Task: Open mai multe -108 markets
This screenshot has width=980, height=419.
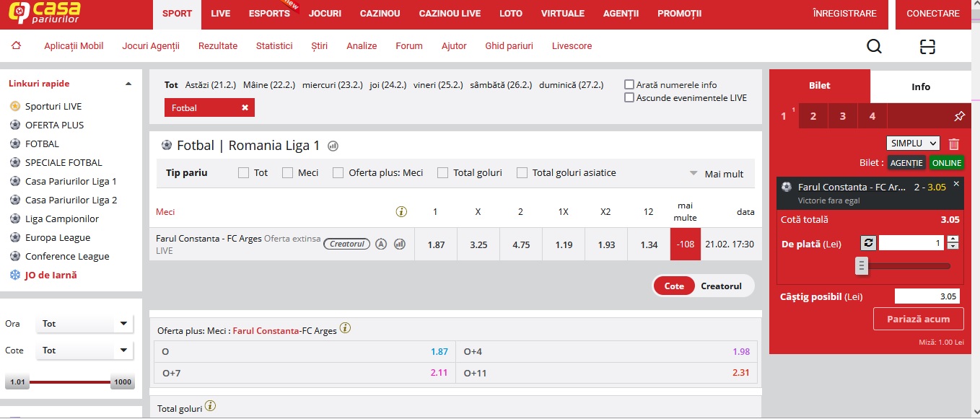Action: click(x=685, y=244)
